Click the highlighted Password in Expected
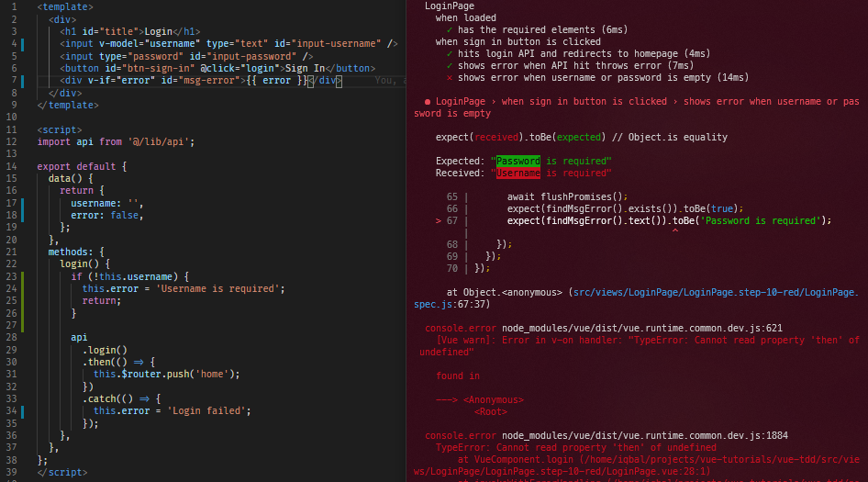 [x=518, y=162]
